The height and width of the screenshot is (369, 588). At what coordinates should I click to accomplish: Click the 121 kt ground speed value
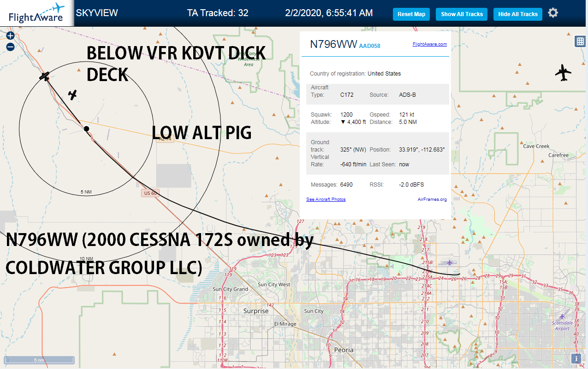407,115
